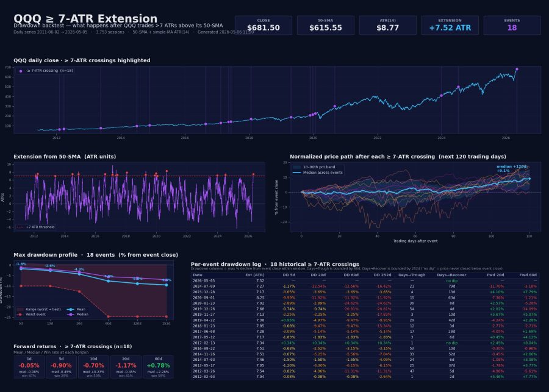
Task: Click the CLOSE $681.50 stat card
Action: pyautogui.click(x=264, y=25)
